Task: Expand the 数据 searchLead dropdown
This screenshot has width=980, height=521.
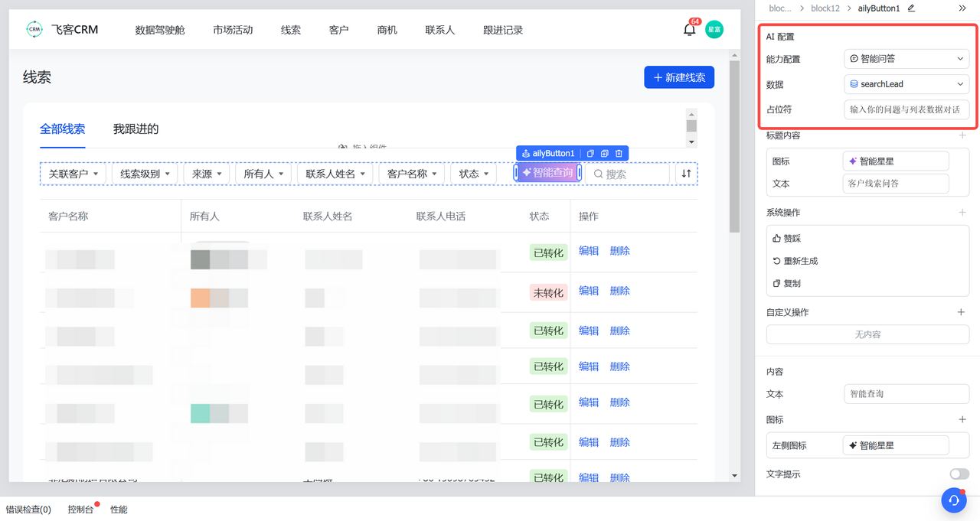Action: tap(906, 84)
